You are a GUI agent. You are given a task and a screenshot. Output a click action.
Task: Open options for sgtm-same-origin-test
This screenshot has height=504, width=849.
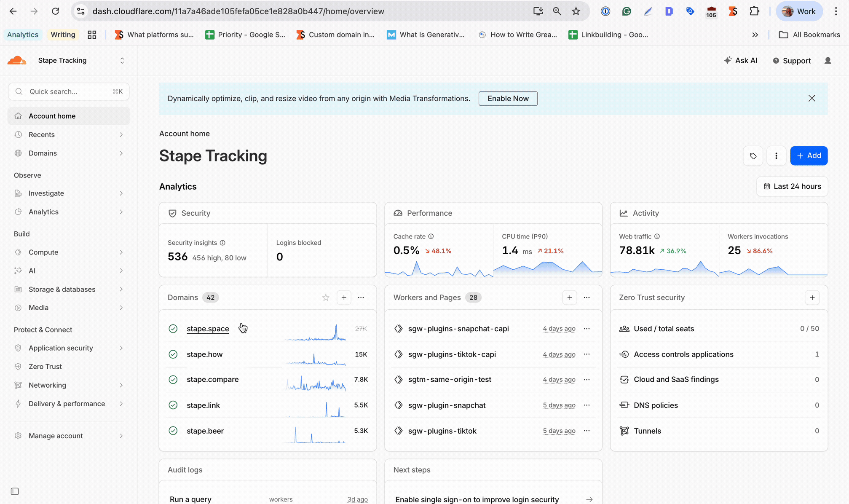[x=587, y=380]
